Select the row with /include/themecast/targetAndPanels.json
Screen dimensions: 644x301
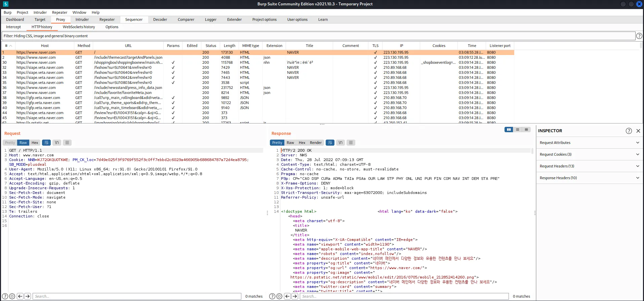258,57
